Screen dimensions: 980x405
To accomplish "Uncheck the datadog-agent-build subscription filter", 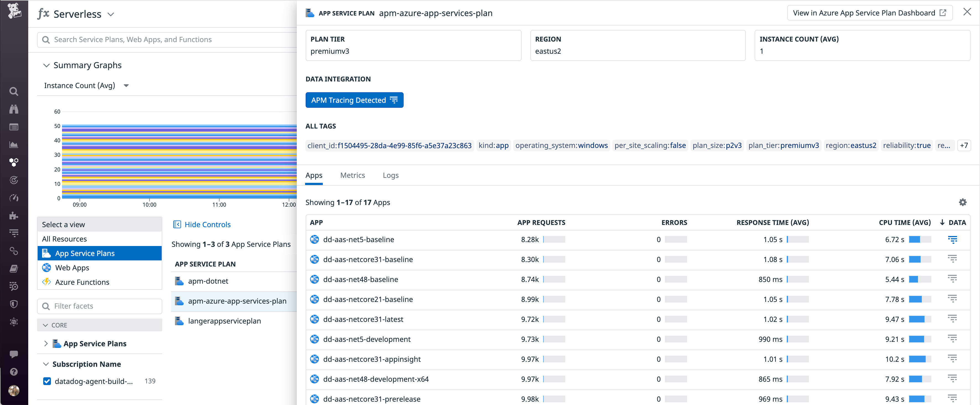I will (x=47, y=381).
